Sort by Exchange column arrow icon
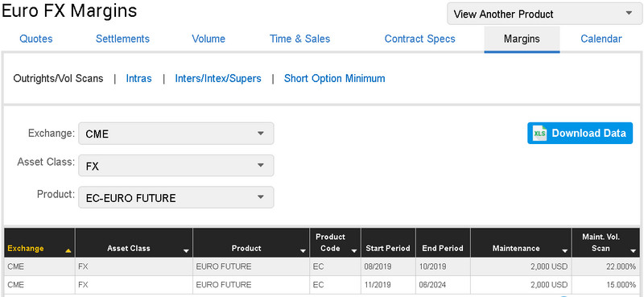 68,250
